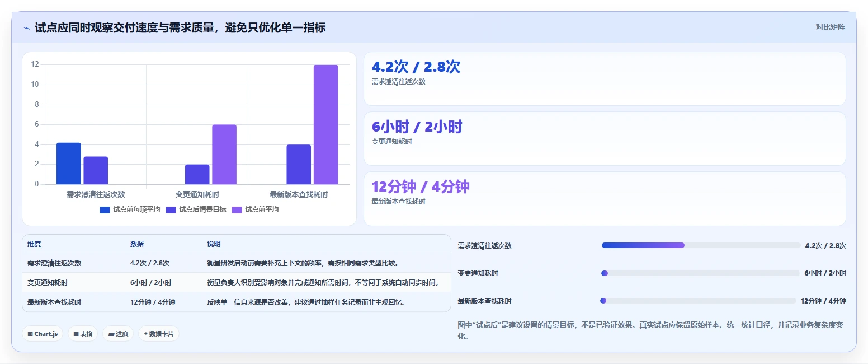
Task: Toggle the 试点后情景目标 legend entry
Action: point(196,209)
